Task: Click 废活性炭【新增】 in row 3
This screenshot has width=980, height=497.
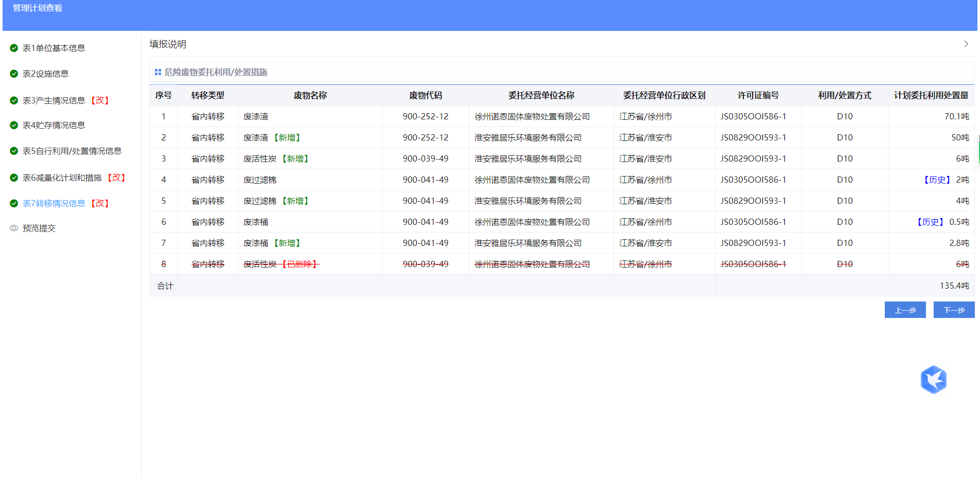Action: [276, 158]
